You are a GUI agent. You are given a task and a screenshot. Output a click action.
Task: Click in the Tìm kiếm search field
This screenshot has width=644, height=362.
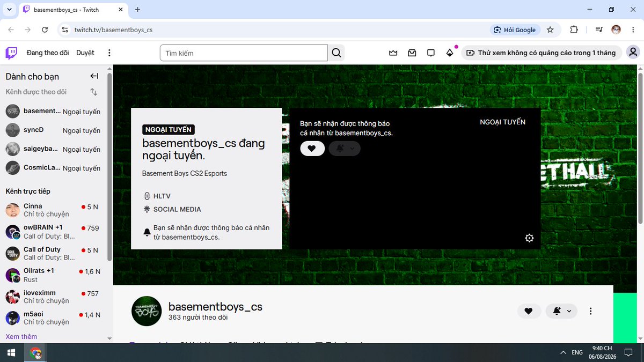pos(244,53)
